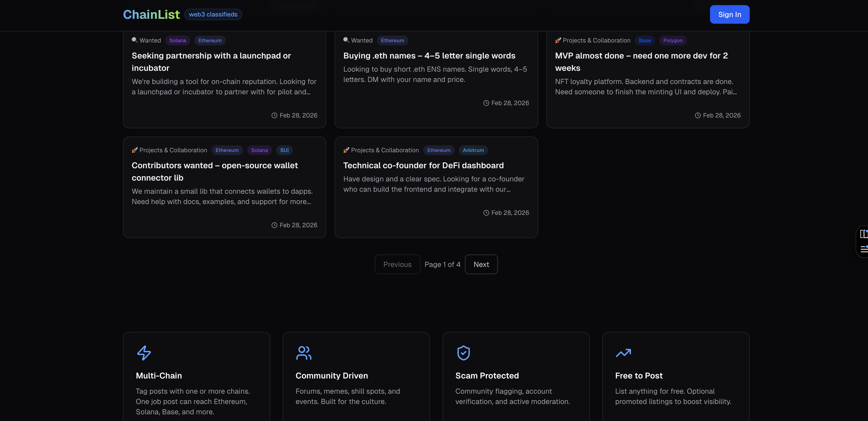Open the Technical co-founder for DeFi dashboard listing
The image size is (868, 421).
tap(423, 165)
